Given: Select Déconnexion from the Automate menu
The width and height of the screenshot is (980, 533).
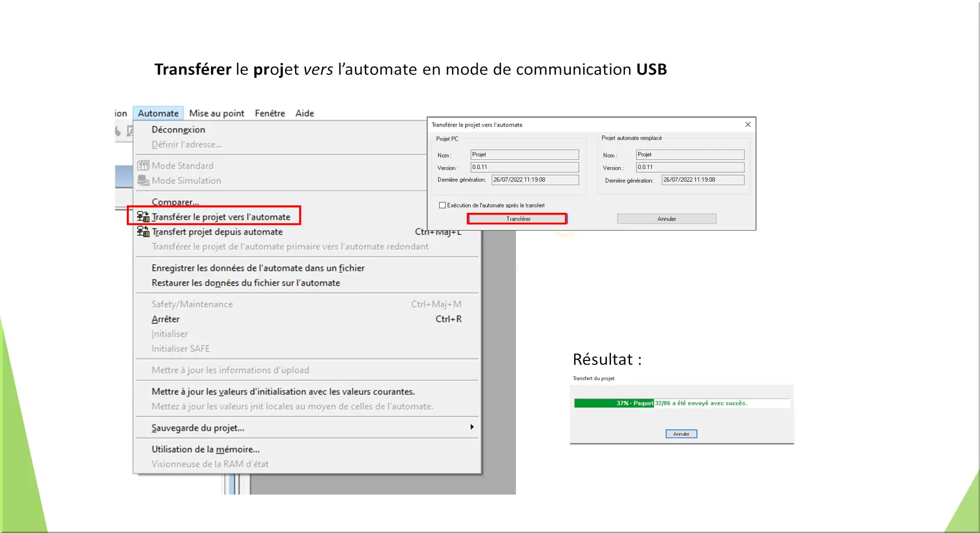Looking at the screenshot, I should (x=178, y=130).
